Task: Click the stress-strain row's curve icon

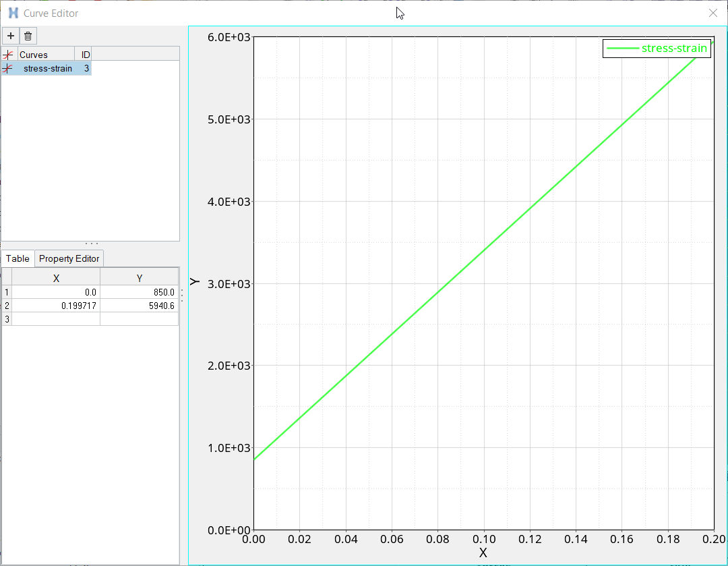Action: pyautogui.click(x=8, y=69)
